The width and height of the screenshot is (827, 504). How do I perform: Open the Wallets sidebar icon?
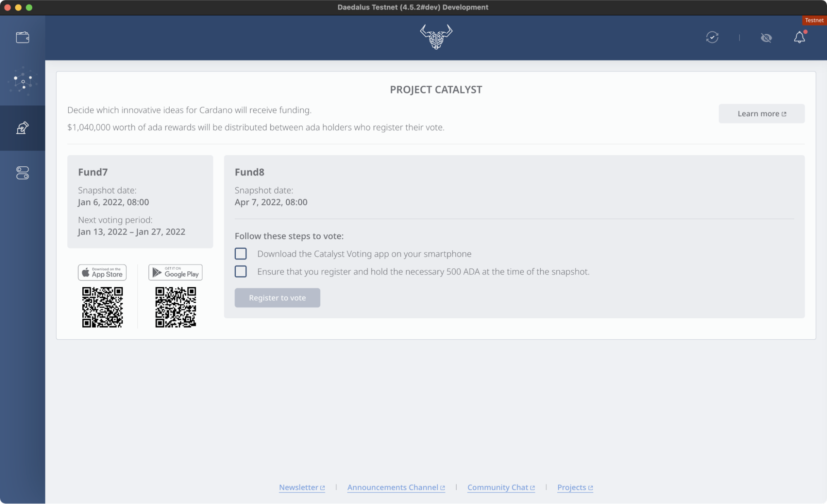coord(22,38)
